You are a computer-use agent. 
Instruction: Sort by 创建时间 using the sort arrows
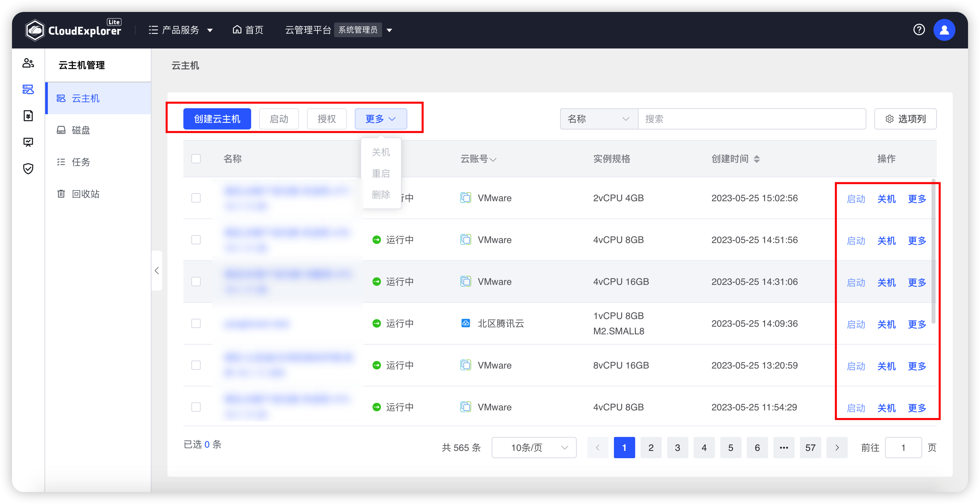[756, 159]
